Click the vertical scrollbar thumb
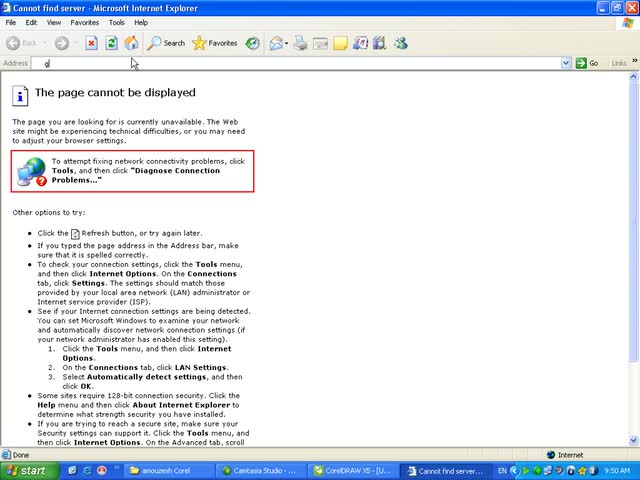The width and height of the screenshot is (640, 480). pos(633,222)
